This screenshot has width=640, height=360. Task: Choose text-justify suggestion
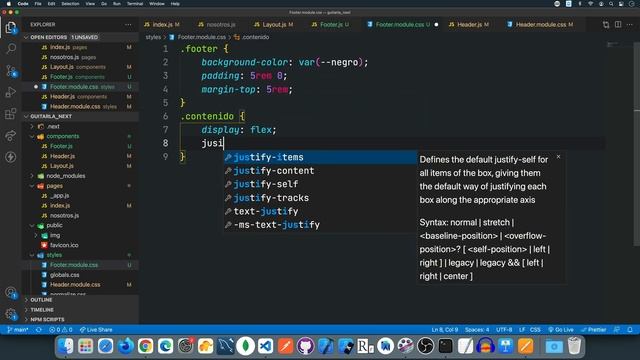click(320, 211)
